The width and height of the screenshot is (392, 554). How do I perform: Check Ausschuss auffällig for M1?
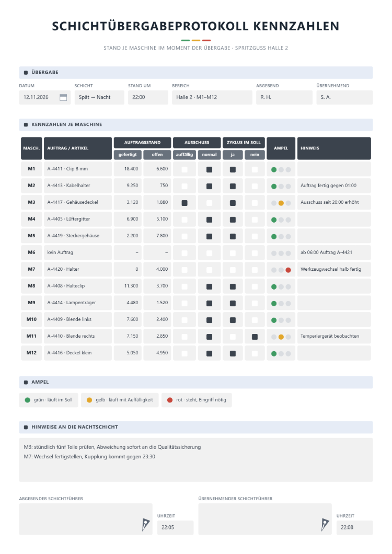pos(185,169)
